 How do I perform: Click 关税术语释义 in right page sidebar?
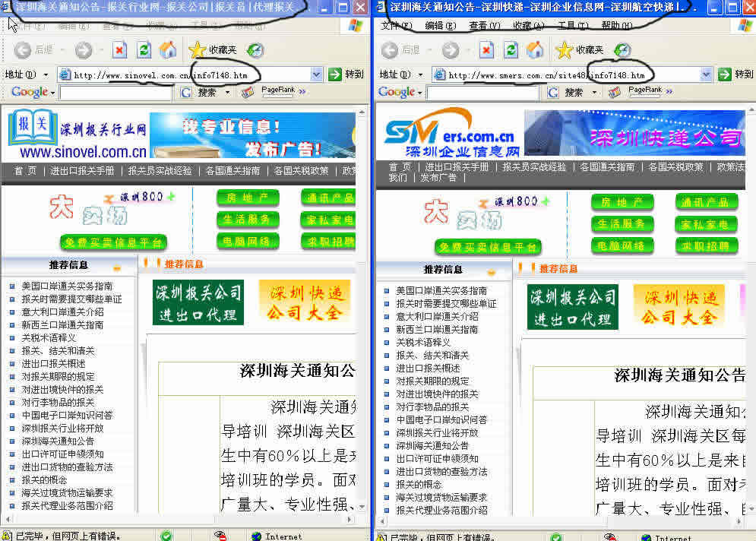click(x=423, y=343)
